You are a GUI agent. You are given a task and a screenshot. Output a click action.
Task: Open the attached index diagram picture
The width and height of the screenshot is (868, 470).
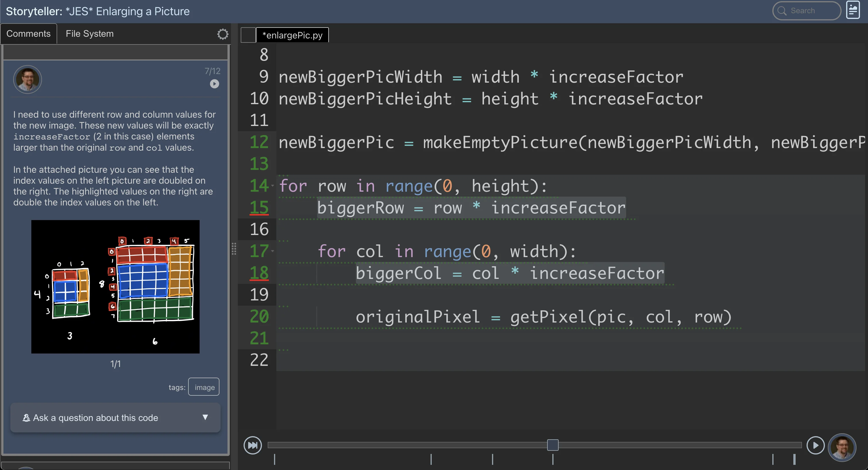click(115, 287)
